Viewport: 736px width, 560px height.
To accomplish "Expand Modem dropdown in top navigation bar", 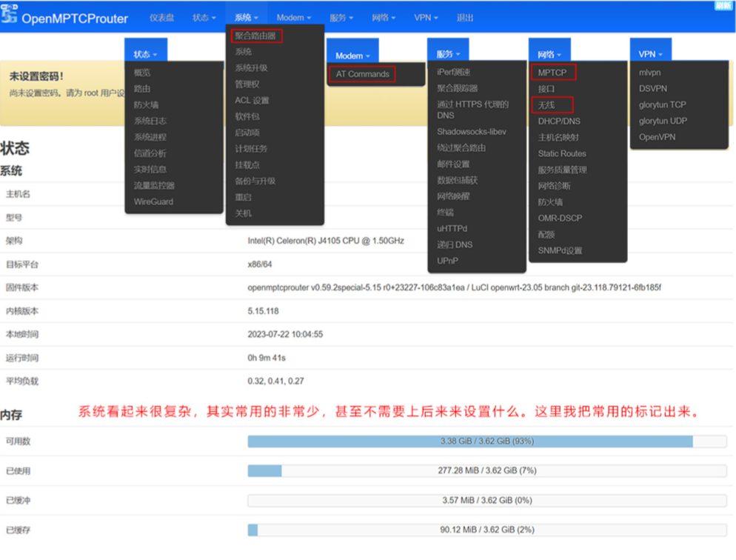I will 294,18.
